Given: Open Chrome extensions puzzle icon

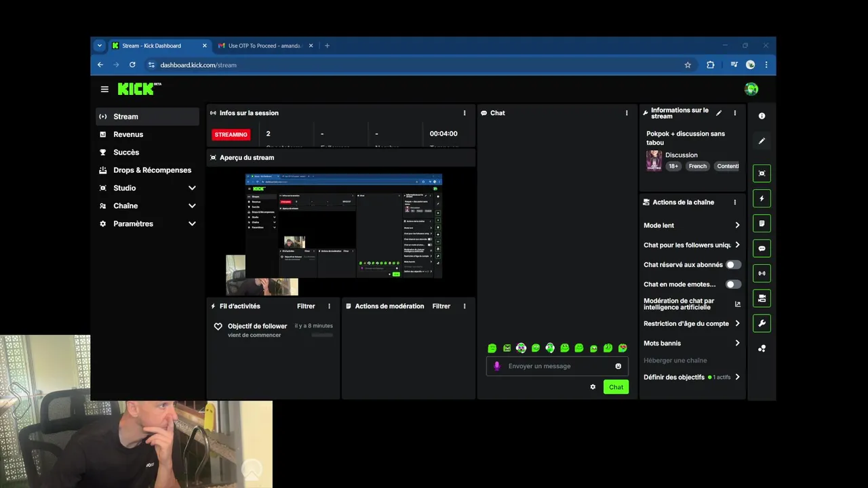Looking at the screenshot, I should [x=711, y=65].
